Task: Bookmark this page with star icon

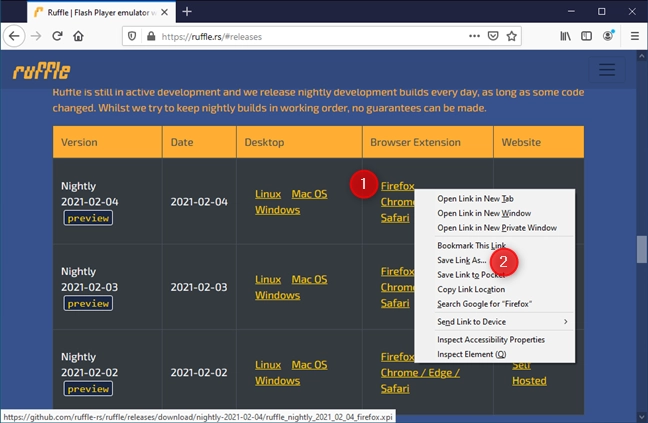Action: point(512,36)
